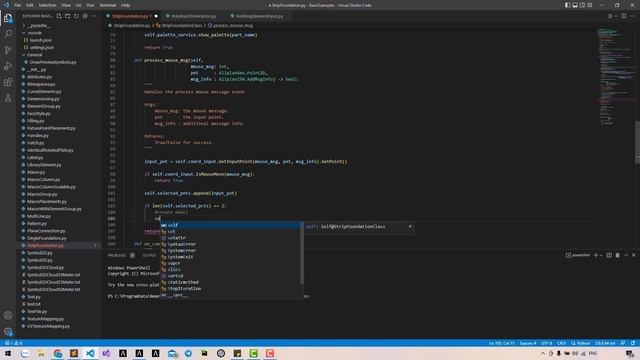Switch to the BuildingElementInput.py editor tab
Viewport: 640px width, 360px height.
[259, 16]
